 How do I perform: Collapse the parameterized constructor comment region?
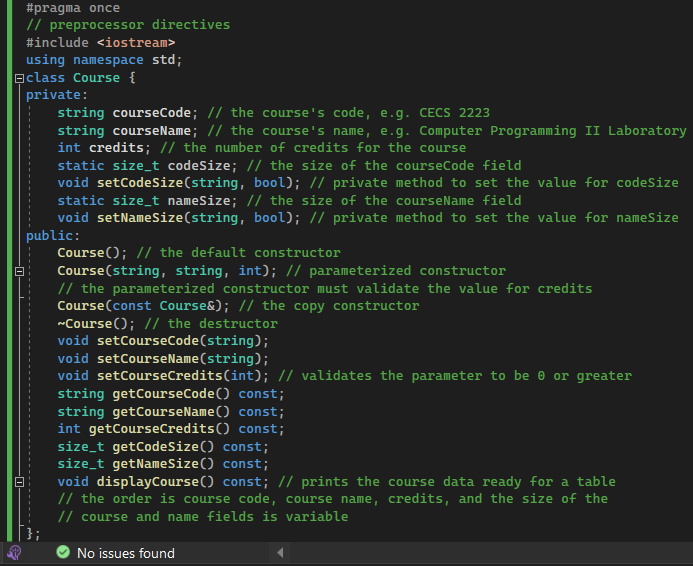(19, 271)
